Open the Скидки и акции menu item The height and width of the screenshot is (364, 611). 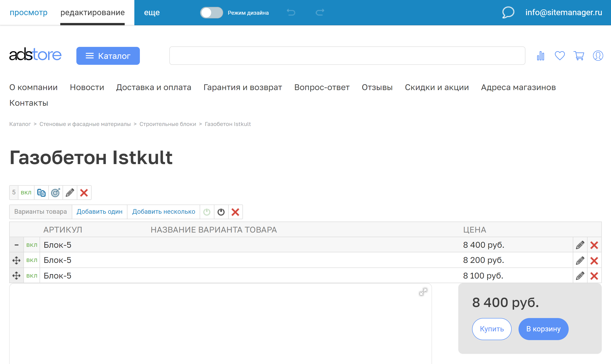437,87
